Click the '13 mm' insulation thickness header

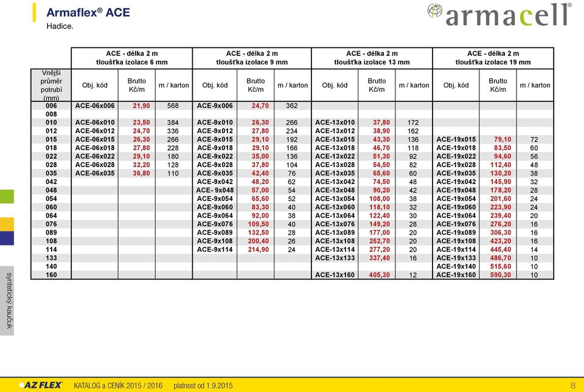(x=372, y=58)
